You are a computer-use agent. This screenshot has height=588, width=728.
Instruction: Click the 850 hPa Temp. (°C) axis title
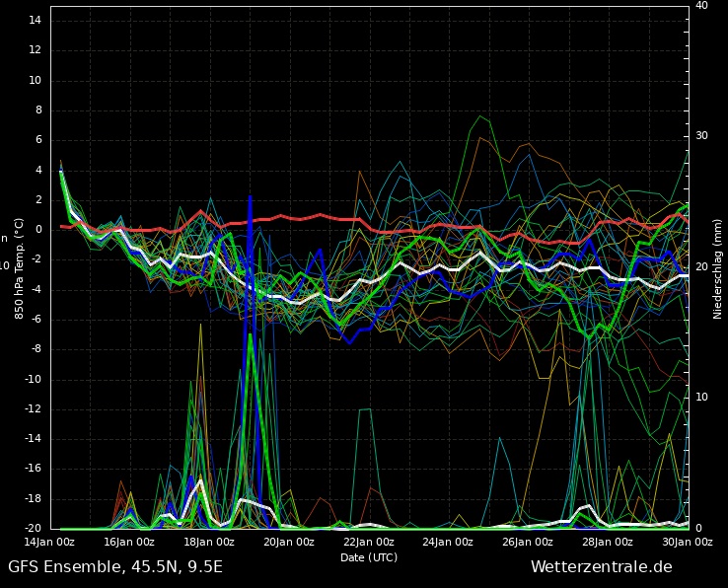[x=19, y=267]
